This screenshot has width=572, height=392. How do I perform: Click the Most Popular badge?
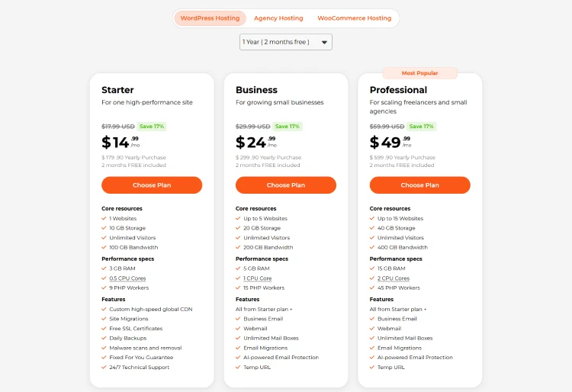click(x=419, y=73)
